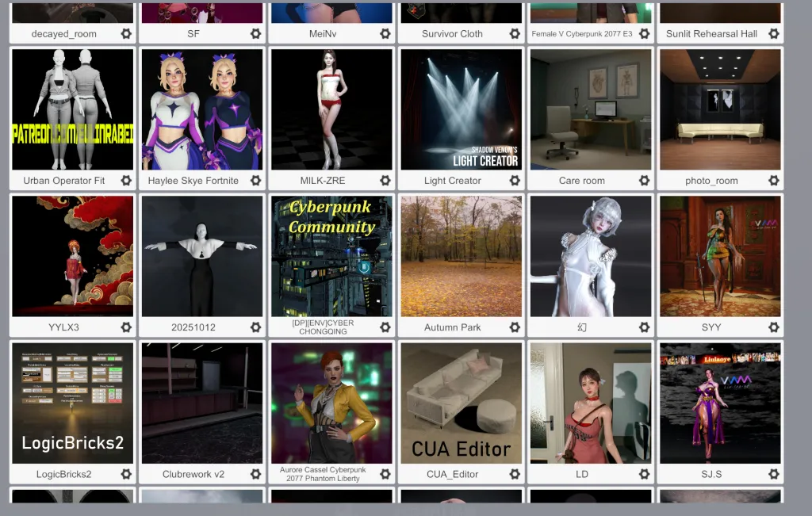
Task: Click the gear beside 20251012
Action: click(256, 327)
